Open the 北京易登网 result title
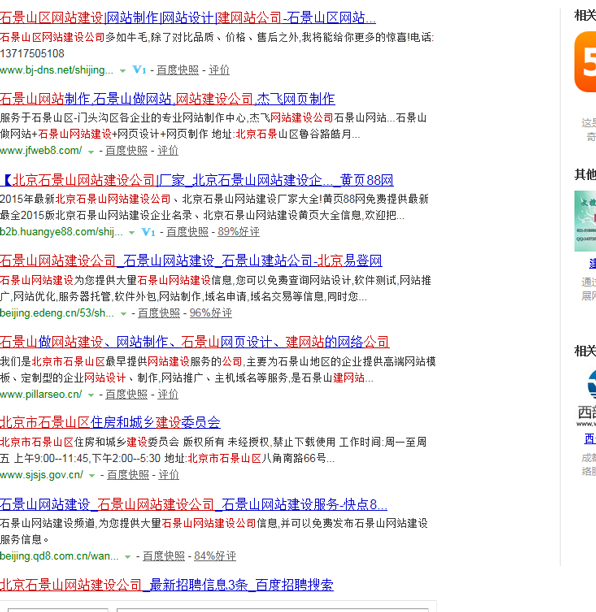The image size is (596, 612). pyautogui.click(x=191, y=261)
